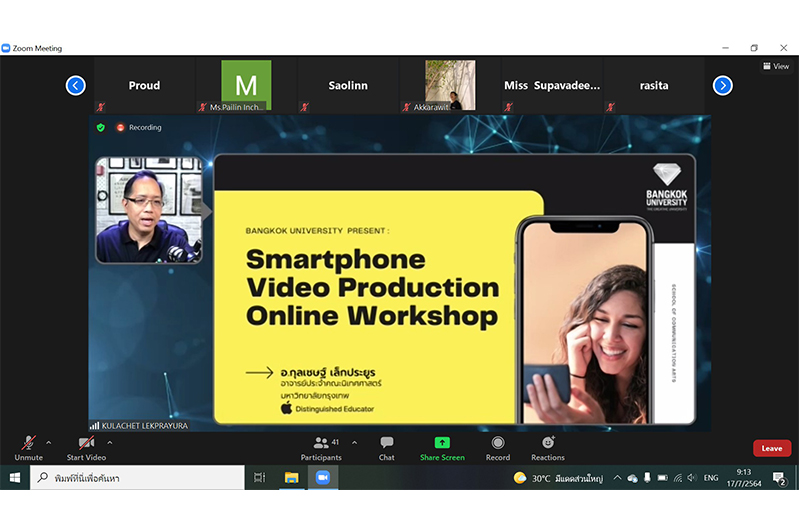Select participant tile Saolinn
The width and height of the screenshot is (799, 530).
click(348, 85)
